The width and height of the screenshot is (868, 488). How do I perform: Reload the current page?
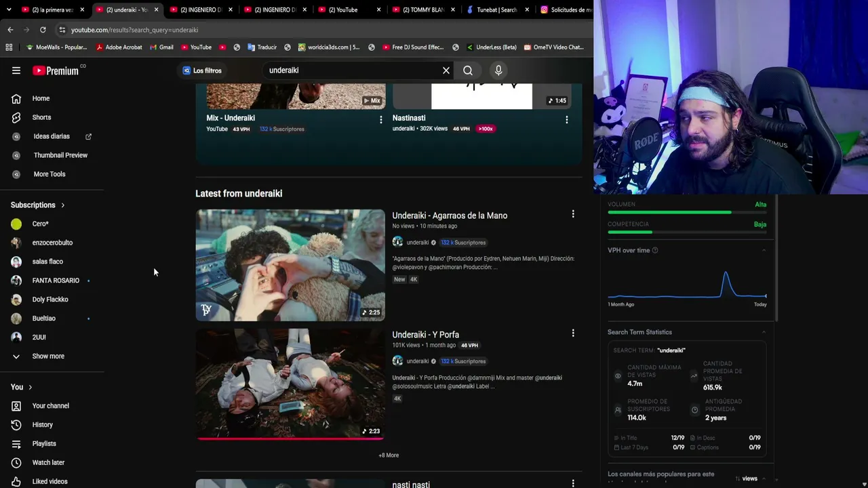[43, 30]
